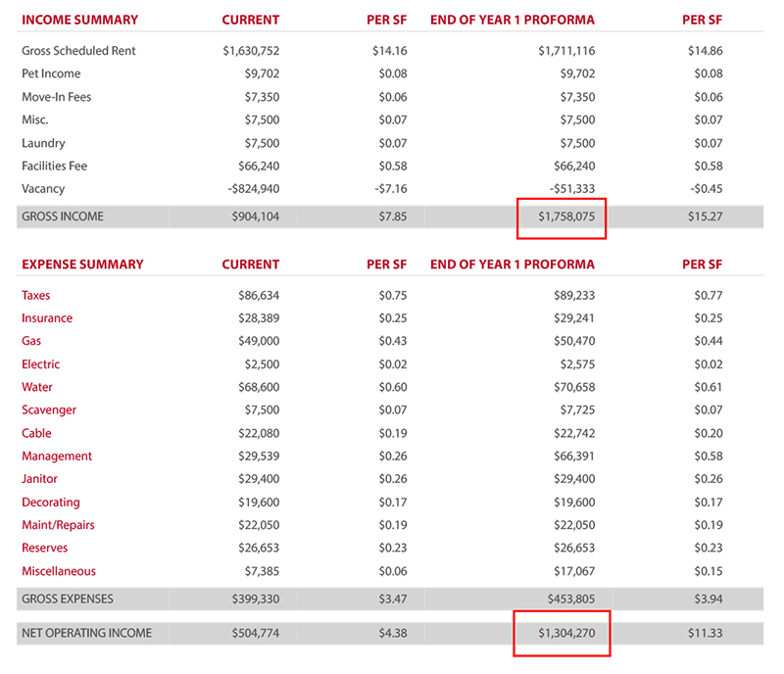Select the Gross Scheduled Rent row label
Screen dimensions: 784x674
click(78, 51)
